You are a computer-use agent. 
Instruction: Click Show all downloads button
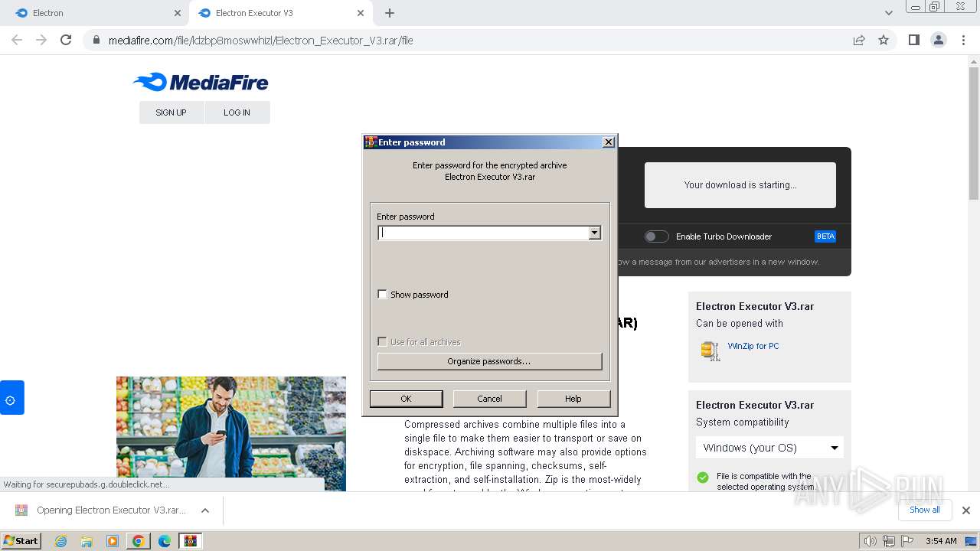(924, 510)
